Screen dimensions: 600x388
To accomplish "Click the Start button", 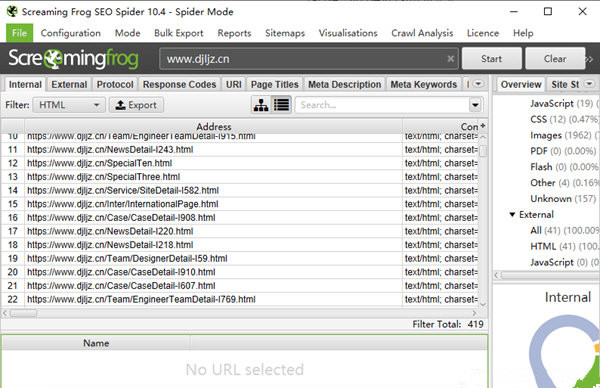I will click(492, 59).
